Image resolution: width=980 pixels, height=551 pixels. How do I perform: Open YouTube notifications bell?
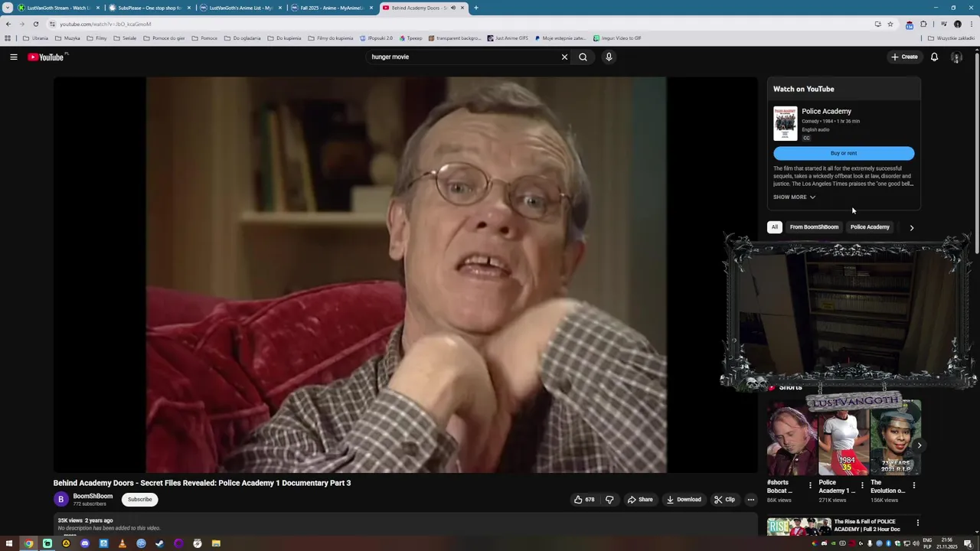[x=934, y=57]
